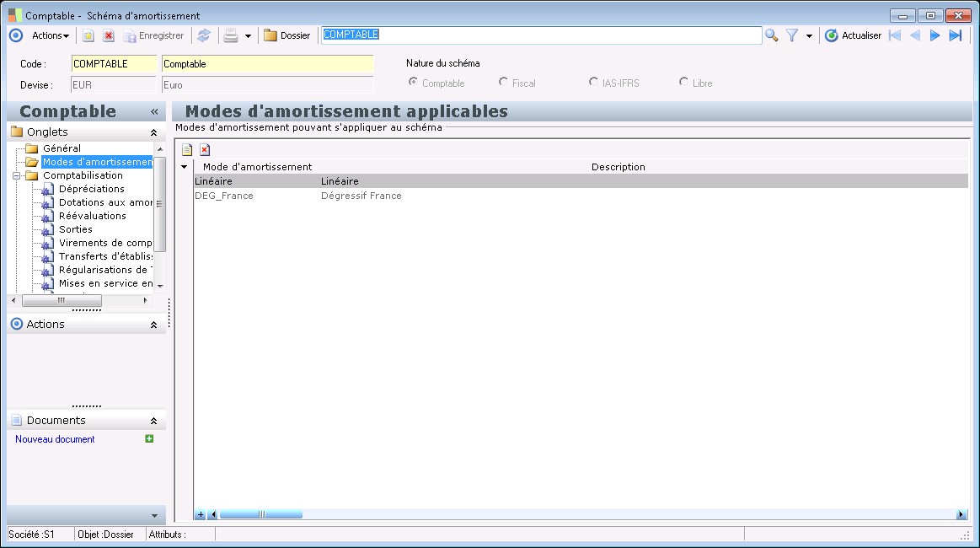Select the Général tree item
The width and height of the screenshot is (980, 548).
(x=62, y=148)
